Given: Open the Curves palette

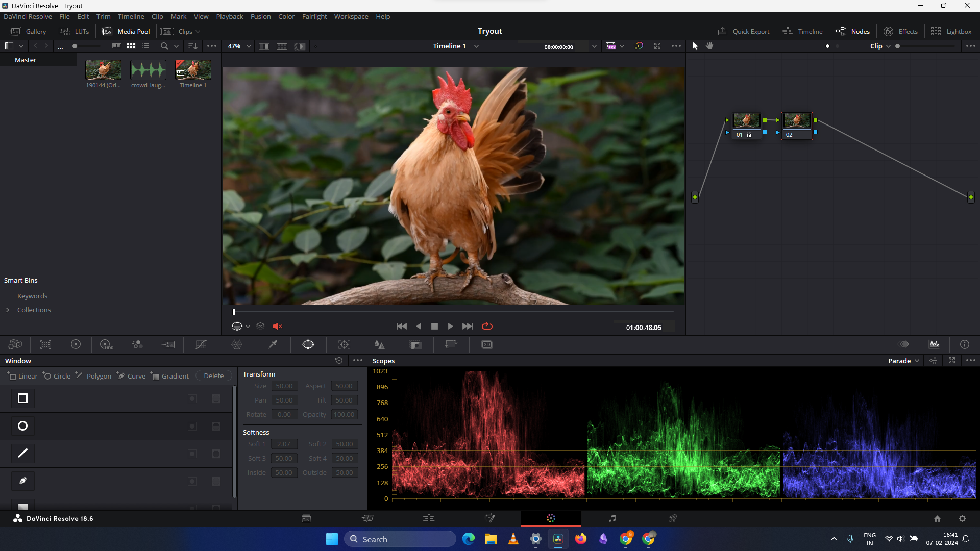Looking at the screenshot, I should [201, 345].
